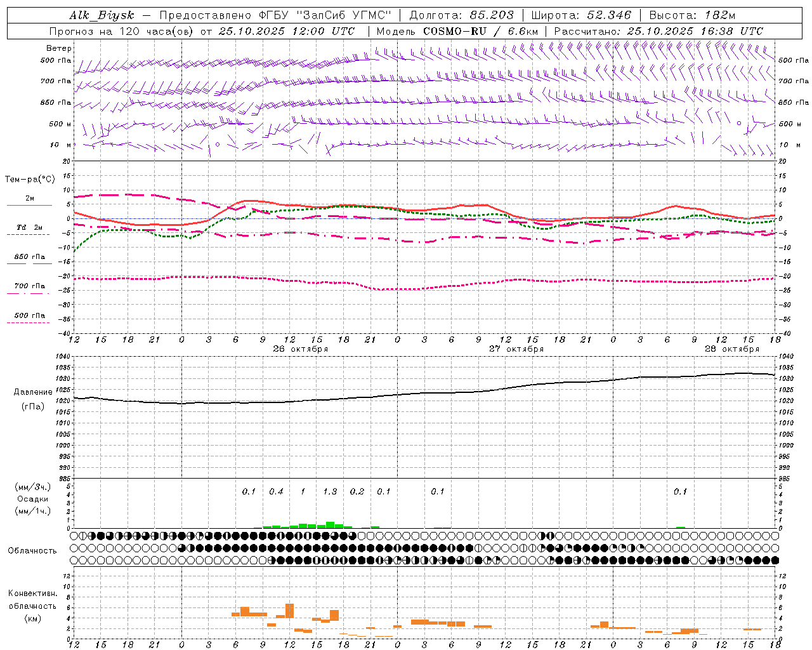Click the (мм/3ч.) unit label
812x650 pixels.
coord(33,487)
